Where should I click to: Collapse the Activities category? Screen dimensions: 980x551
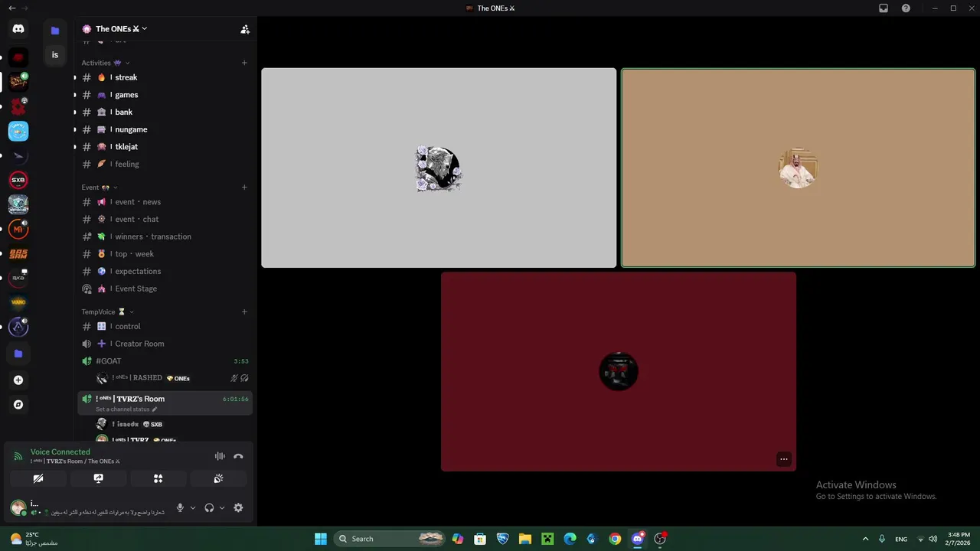pos(106,63)
